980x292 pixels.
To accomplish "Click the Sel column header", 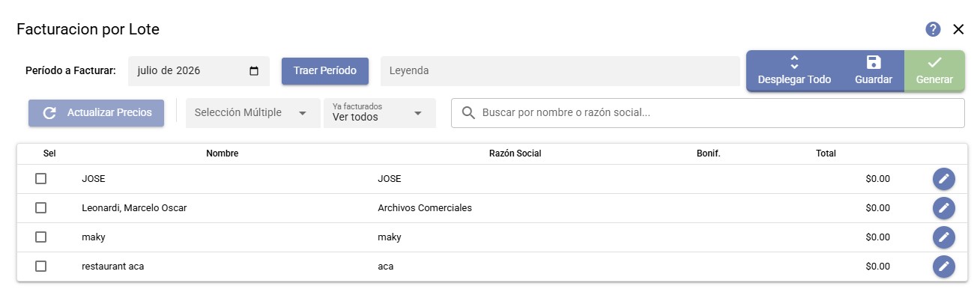I will (49, 153).
